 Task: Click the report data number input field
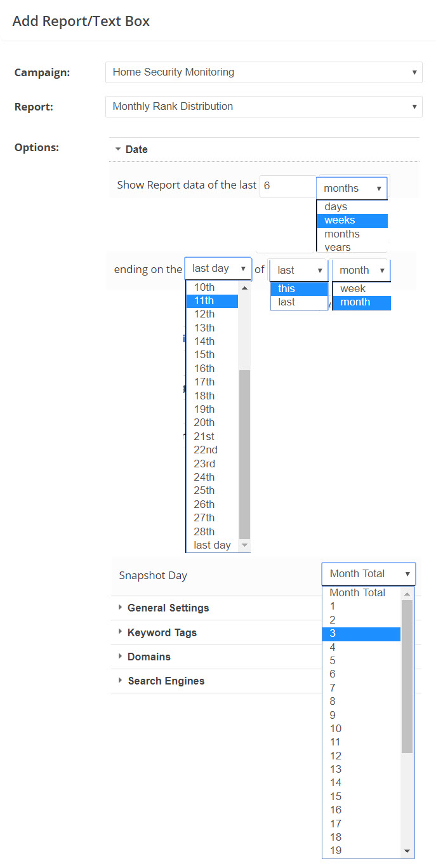pyautogui.click(x=287, y=185)
